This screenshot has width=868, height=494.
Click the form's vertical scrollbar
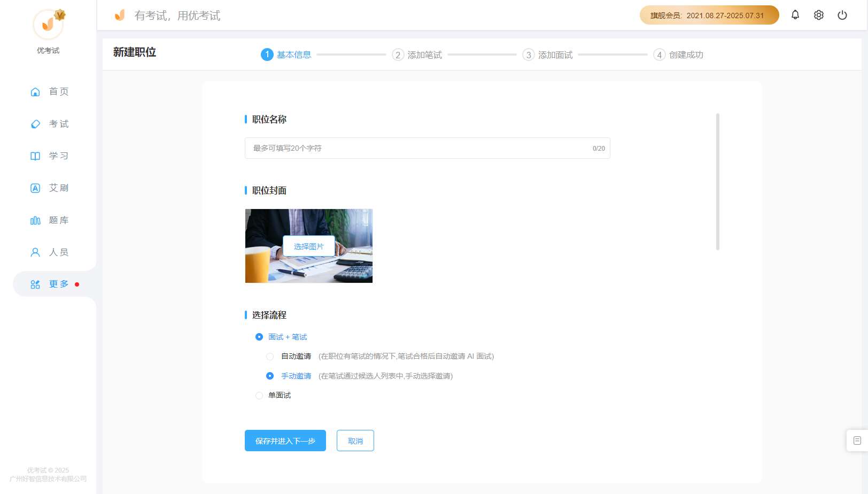click(718, 182)
